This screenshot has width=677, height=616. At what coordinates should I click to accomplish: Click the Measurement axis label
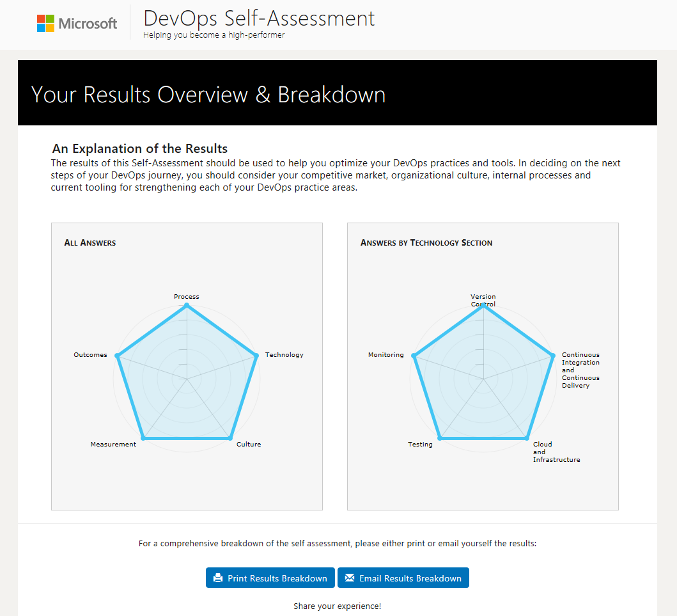[x=113, y=444]
